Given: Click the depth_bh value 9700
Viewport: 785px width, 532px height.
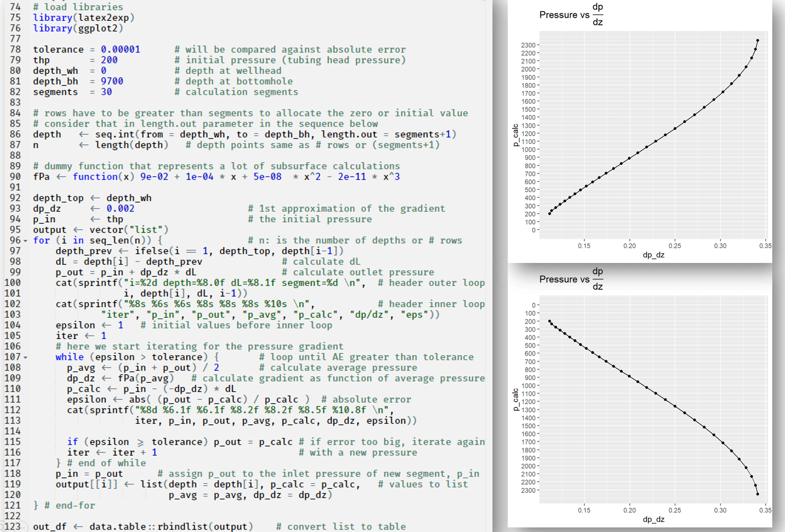Looking at the screenshot, I should (x=112, y=81).
